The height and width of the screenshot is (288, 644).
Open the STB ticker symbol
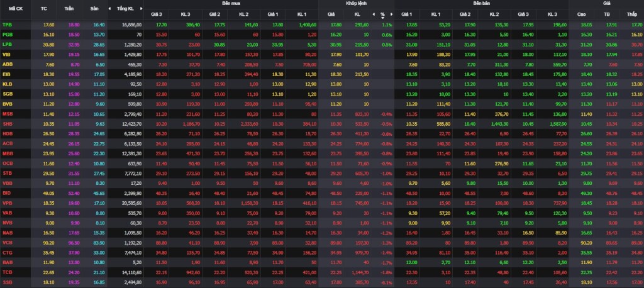click(x=7, y=173)
